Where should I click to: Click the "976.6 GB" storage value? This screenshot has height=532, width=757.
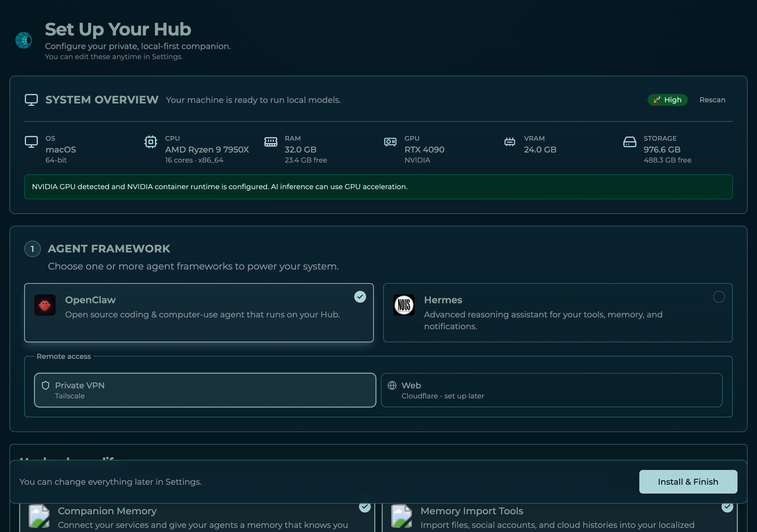(x=662, y=150)
